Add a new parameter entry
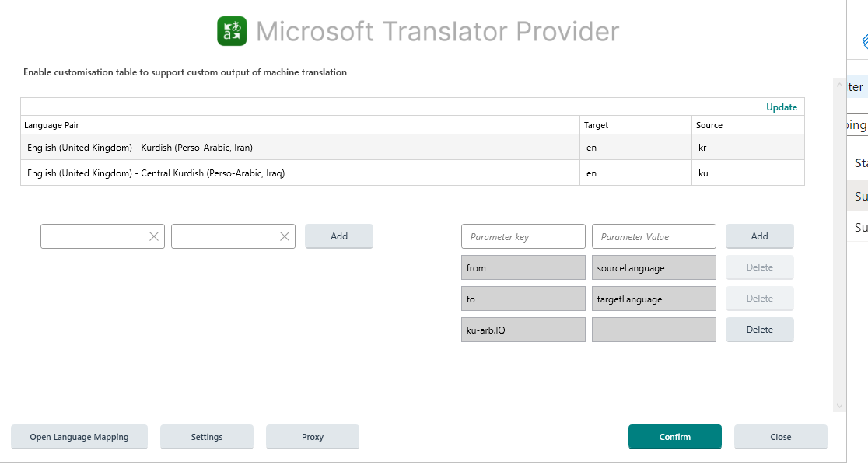The image size is (868, 475). point(759,236)
